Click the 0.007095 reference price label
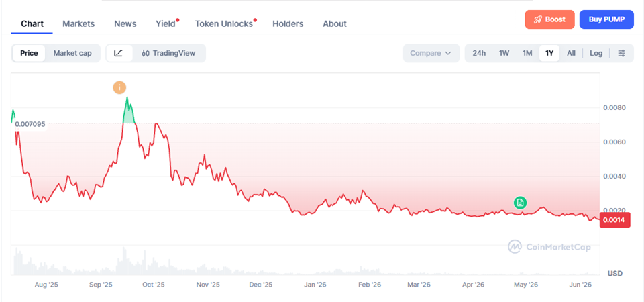Image resolution: width=644 pixels, height=302 pixels. [30, 124]
